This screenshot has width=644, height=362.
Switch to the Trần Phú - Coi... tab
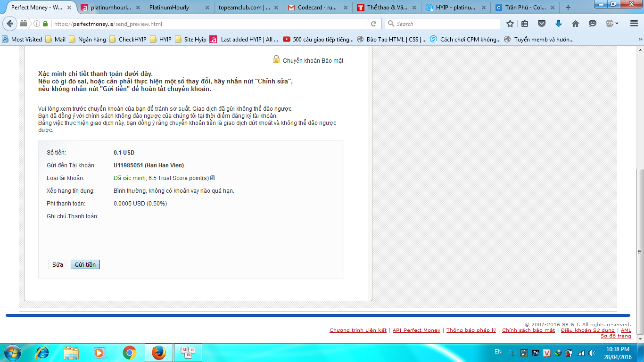[x=525, y=8]
